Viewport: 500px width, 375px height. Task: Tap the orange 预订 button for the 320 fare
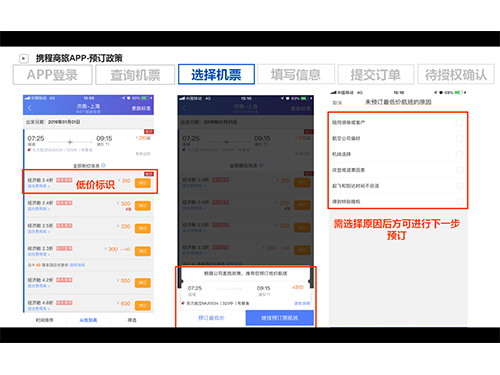click(143, 206)
